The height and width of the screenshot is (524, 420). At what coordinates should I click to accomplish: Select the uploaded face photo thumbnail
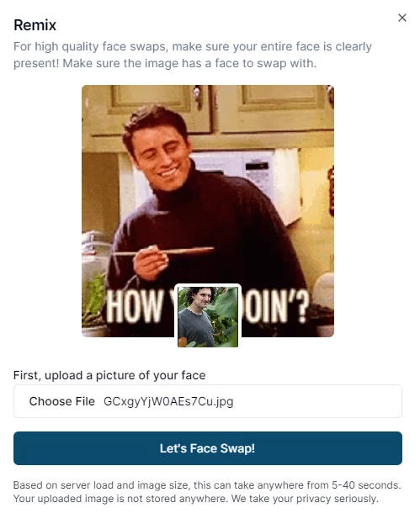coord(208,316)
